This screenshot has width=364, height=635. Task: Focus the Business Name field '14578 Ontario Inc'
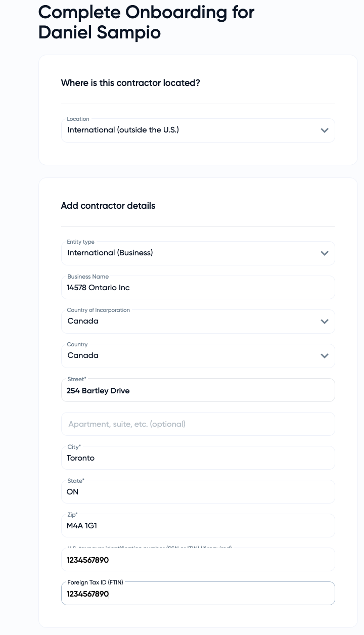click(x=197, y=288)
